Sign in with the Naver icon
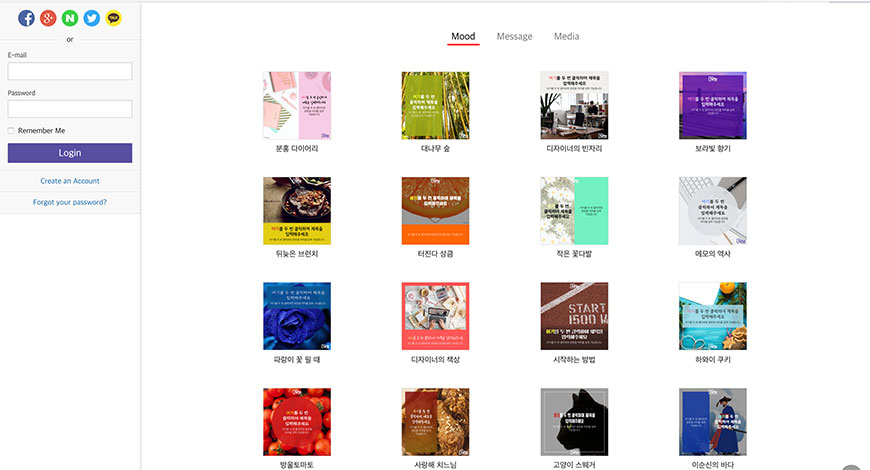 click(x=70, y=18)
